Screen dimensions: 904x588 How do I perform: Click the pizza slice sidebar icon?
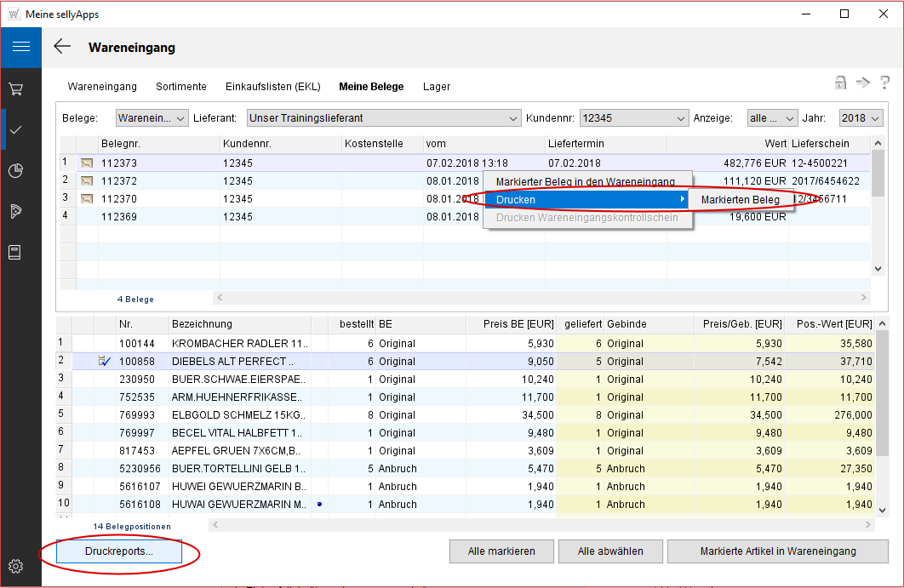15,211
